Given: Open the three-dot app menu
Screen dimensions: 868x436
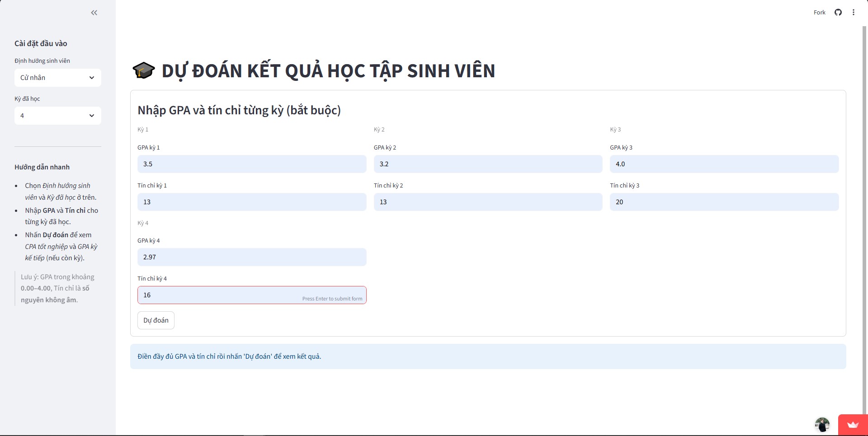Looking at the screenshot, I should click(x=854, y=13).
